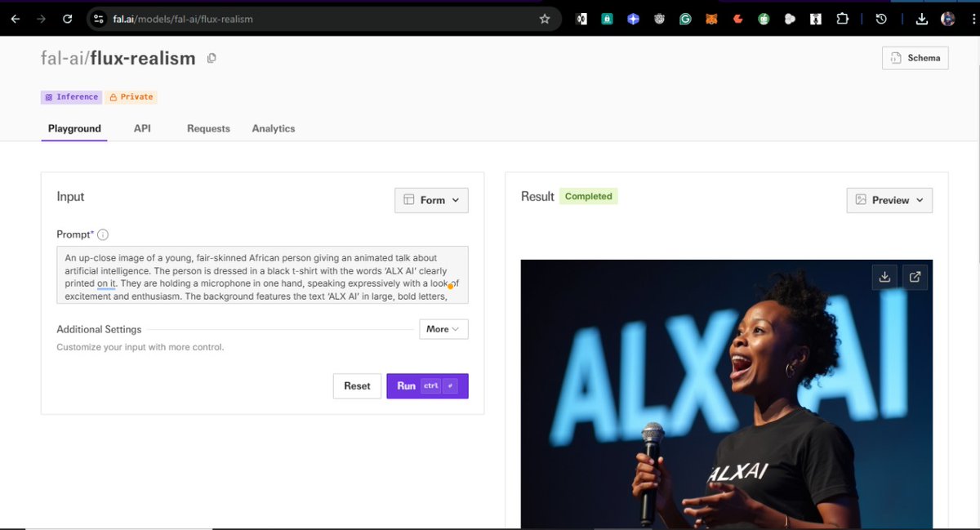This screenshot has height=530, width=980.
Task: Click the generated ALX AI image
Action: 727,394
